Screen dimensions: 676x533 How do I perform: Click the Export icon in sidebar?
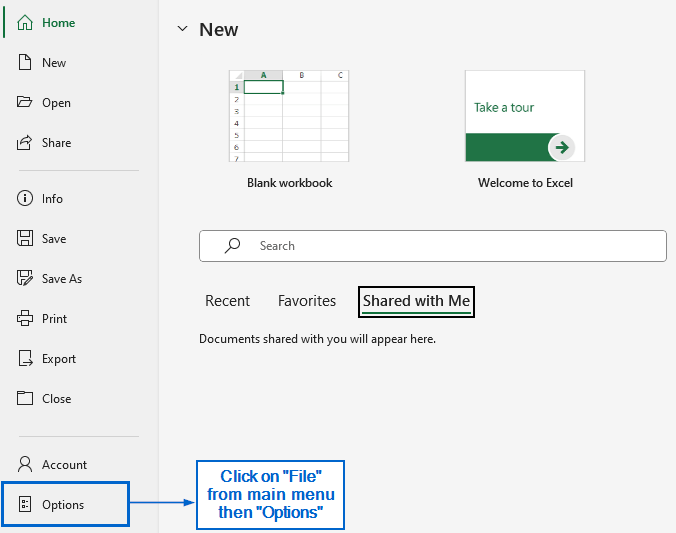[x=25, y=359]
